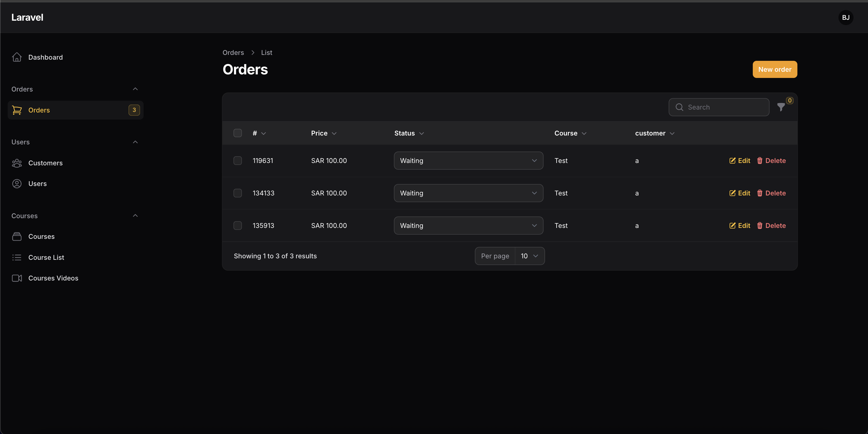Sort by the Course column header
The image size is (868, 434).
point(570,133)
